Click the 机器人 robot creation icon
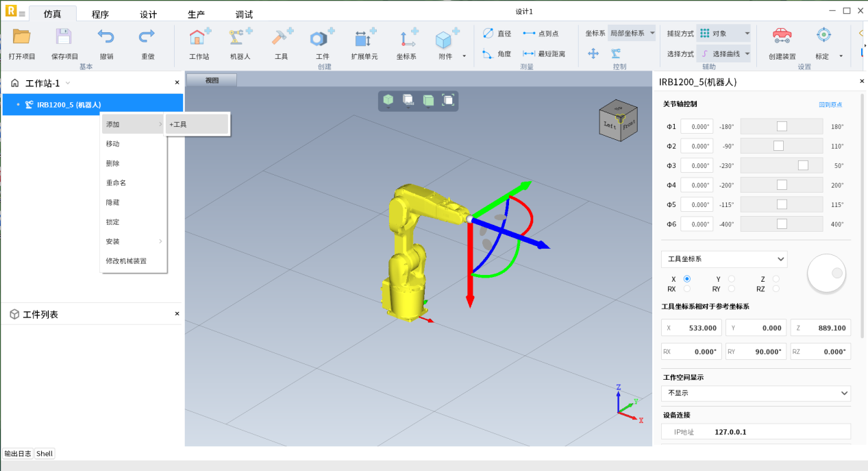Image resolution: width=868 pixels, height=471 pixels. tap(240, 38)
